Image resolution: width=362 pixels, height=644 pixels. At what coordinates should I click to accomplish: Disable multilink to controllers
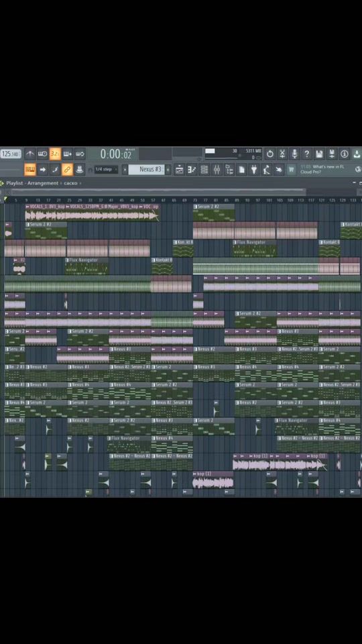[67, 169]
